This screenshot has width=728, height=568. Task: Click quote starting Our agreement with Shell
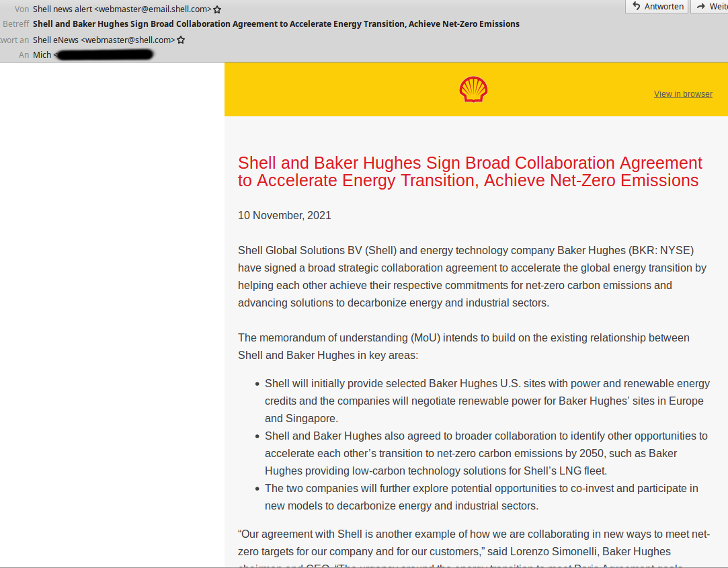pyautogui.click(x=474, y=548)
